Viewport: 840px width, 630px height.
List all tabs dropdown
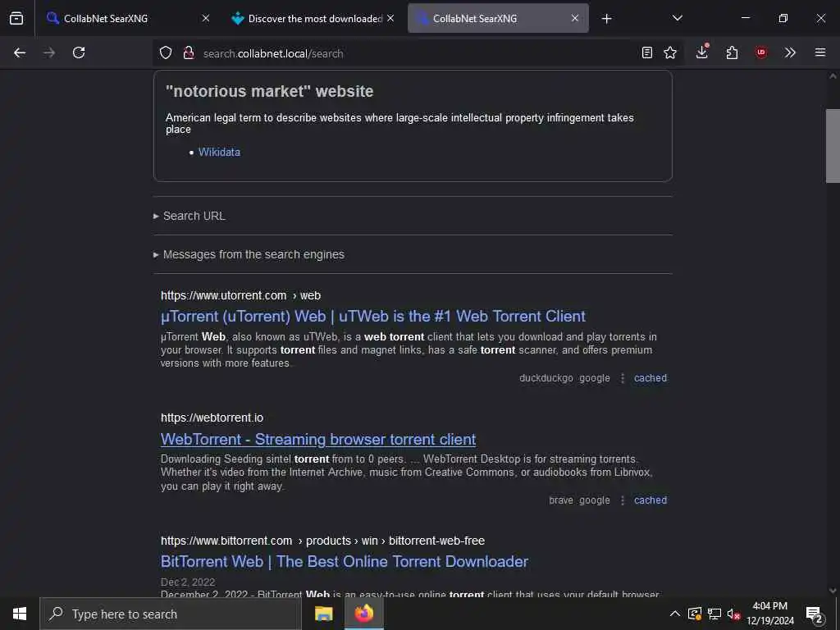pos(678,18)
